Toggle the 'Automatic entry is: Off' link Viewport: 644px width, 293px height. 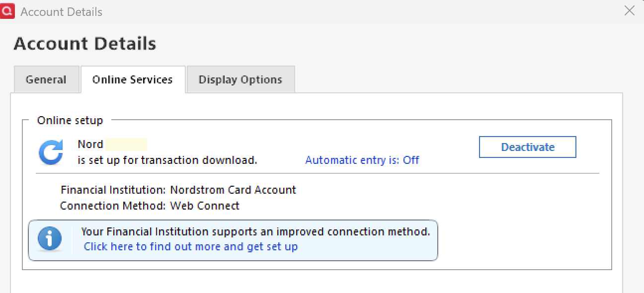point(362,160)
